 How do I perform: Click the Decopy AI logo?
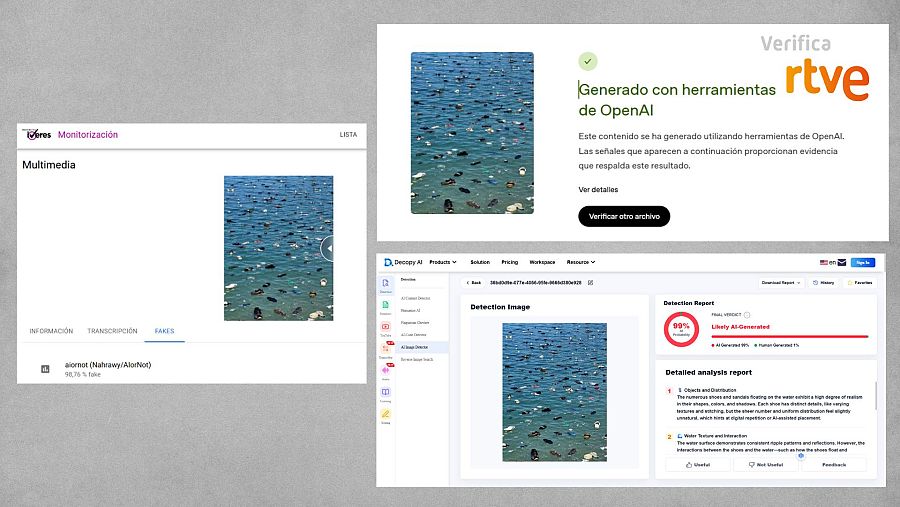[402, 262]
